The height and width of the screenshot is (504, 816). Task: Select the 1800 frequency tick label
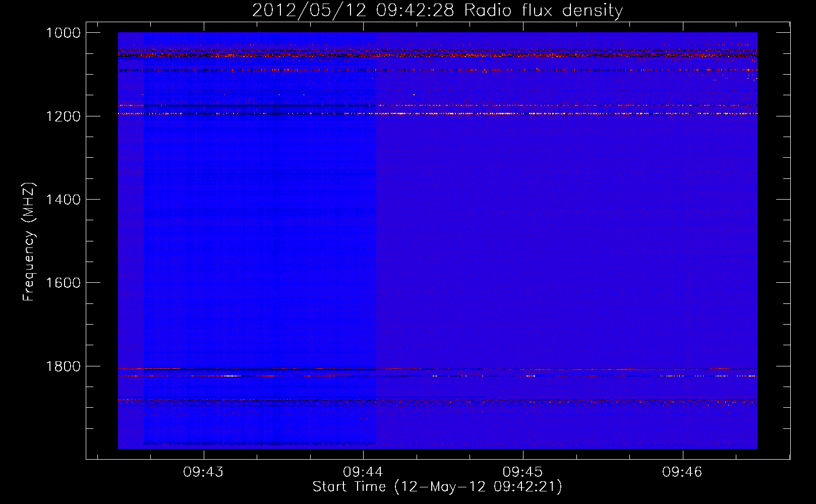coord(63,366)
